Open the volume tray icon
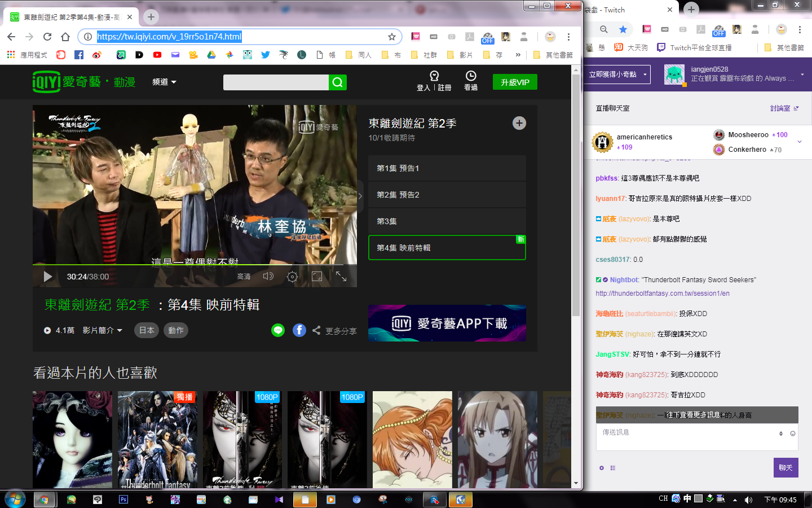This screenshot has height=508, width=812. (x=749, y=500)
